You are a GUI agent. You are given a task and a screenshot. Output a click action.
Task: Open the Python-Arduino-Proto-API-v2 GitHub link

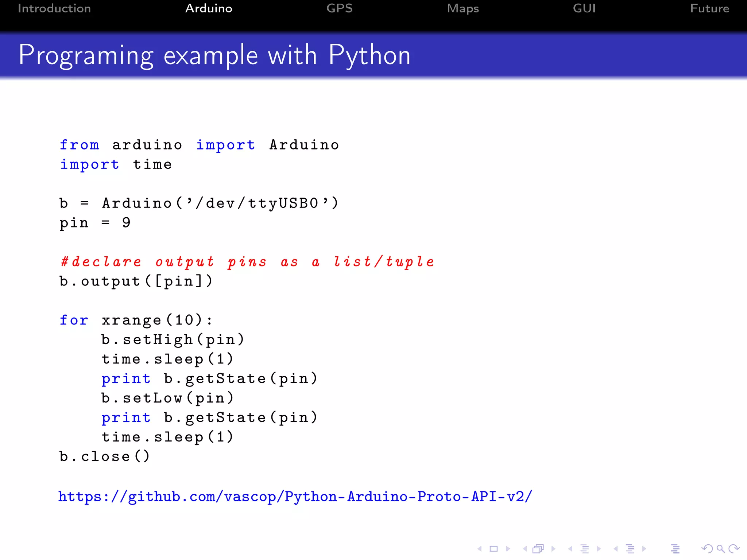tap(295, 497)
